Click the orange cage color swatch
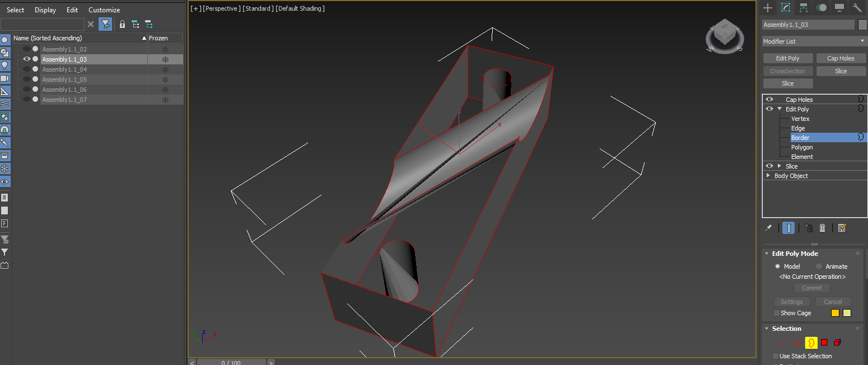The image size is (868, 365). click(x=835, y=313)
